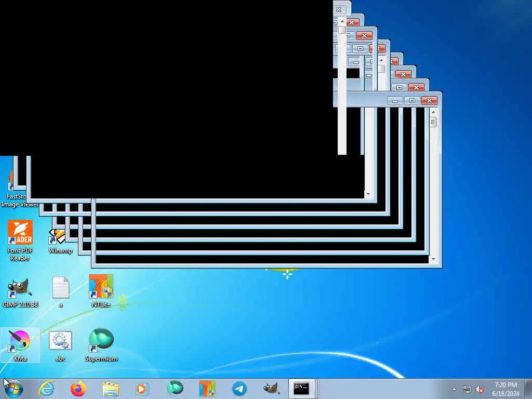Launch Supermium from the taskbar
Screen dimensions: 532x399
point(175,389)
